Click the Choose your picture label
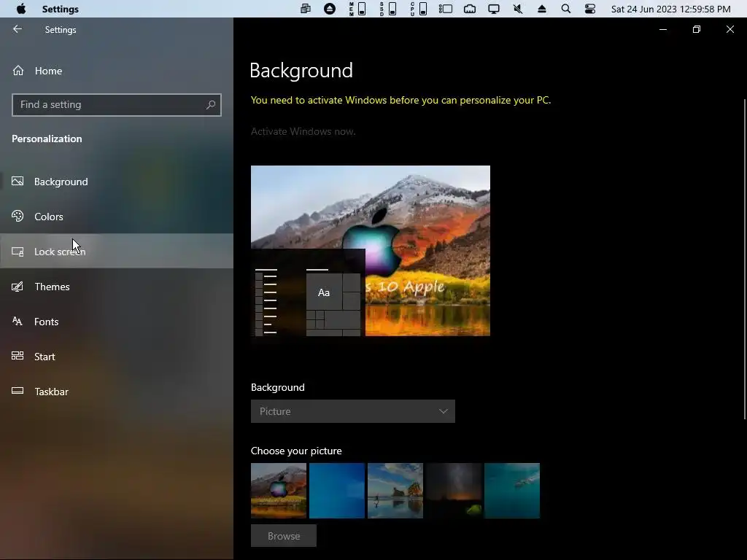747x560 pixels. 296,451
